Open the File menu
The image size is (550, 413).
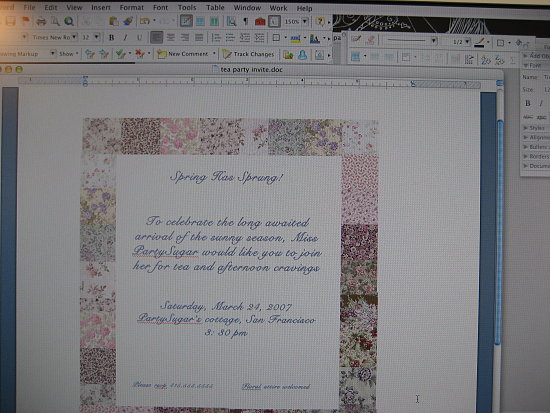tap(29, 7)
